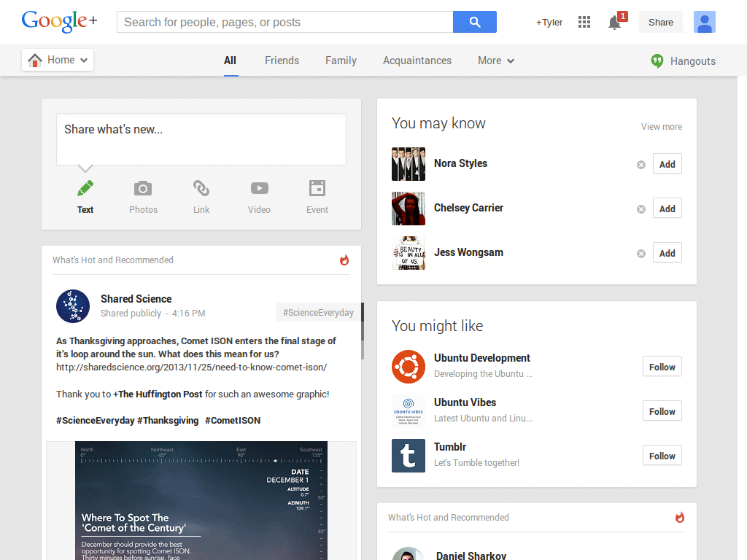Select the green pencil Text icon
The image size is (747, 560).
click(x=85, y=189)
